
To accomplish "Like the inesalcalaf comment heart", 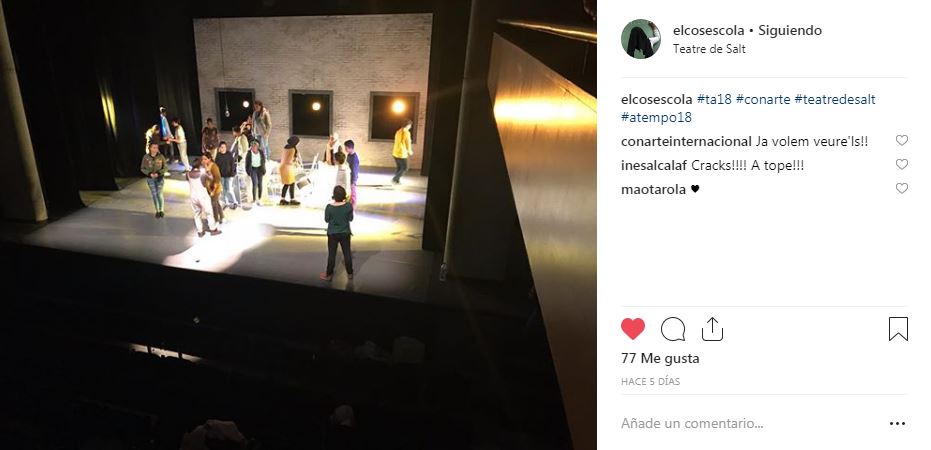I will [x=901, y=164].
